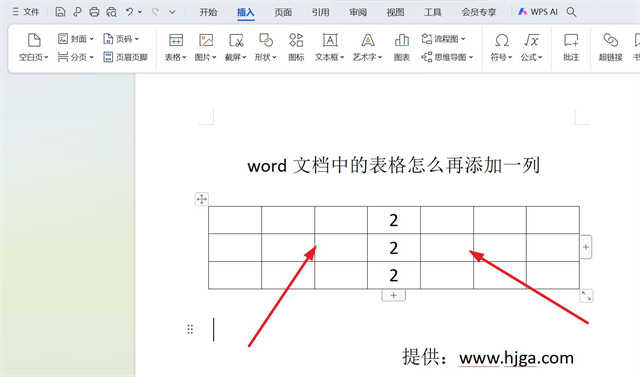Click the Redo arrow icon
Image resolution: width=640 pixels, height=377 pixels.
155,12
